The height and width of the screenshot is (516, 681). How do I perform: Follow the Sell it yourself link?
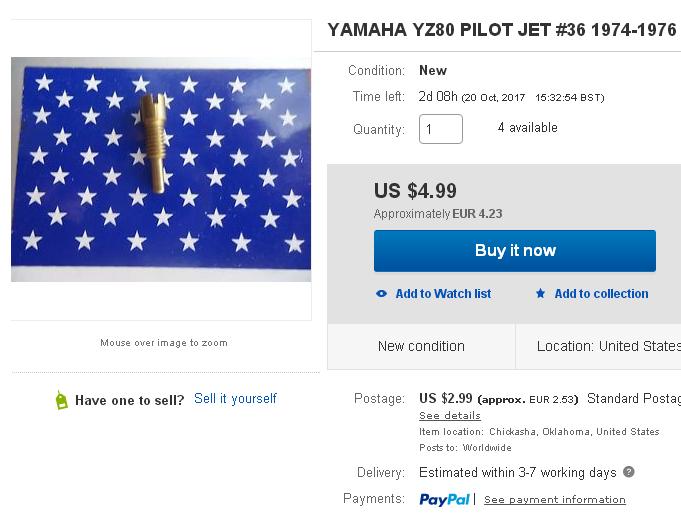tap(235, 399)
